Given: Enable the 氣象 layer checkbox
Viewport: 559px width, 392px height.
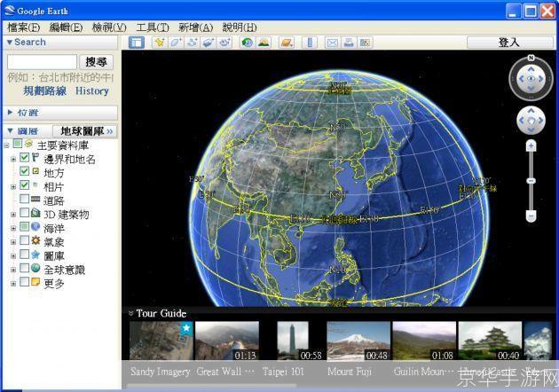Looking at the screenshot, I should [x=24, y=240].
